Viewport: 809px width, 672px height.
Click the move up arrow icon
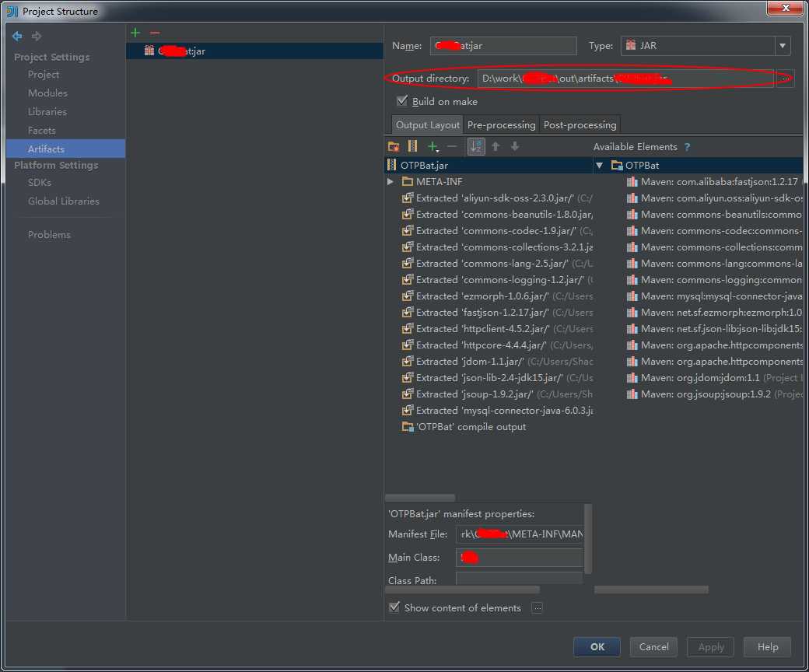pos(496,147)
